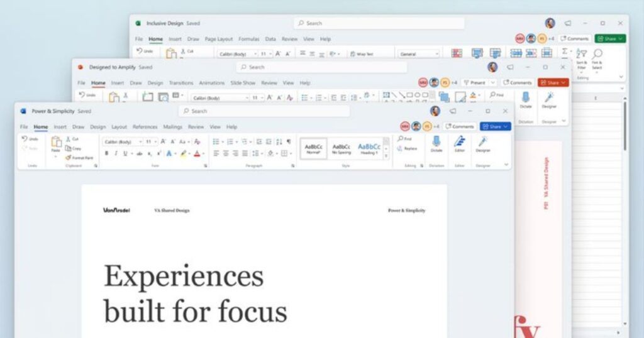The width and height of the screenshot is (644, 338).
Task: Click the Dictate microphone in Word
Action: pyautogui.click(x=436, y=144)
